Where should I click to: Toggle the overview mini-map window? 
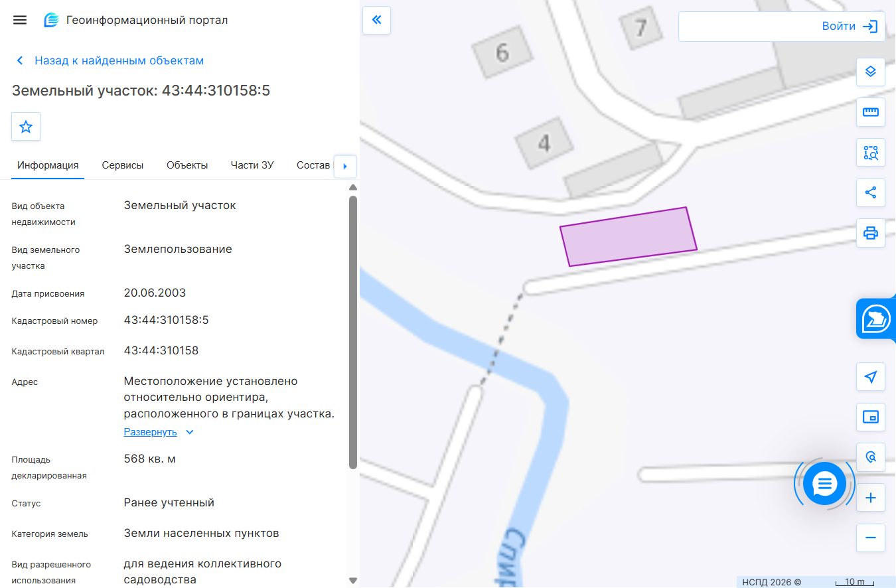871,417
